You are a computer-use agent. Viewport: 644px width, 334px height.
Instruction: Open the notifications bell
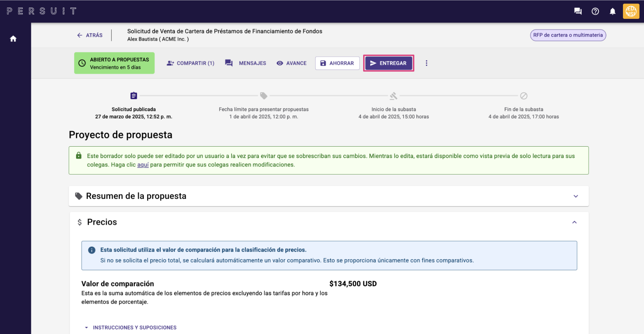(613, 11)
